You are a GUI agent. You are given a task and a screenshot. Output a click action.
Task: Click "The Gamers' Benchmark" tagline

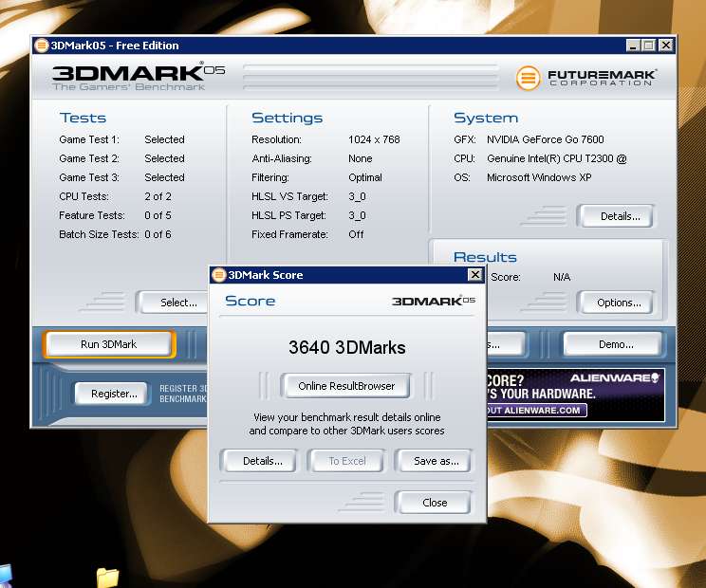(129, 87)
